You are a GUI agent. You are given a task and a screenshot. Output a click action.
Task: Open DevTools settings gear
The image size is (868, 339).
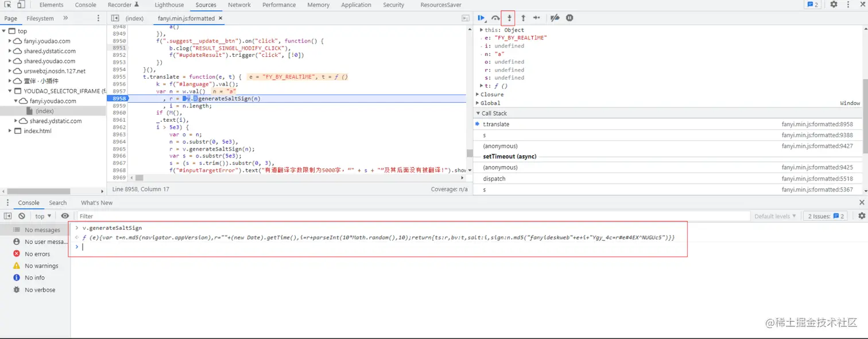(834, 5)
